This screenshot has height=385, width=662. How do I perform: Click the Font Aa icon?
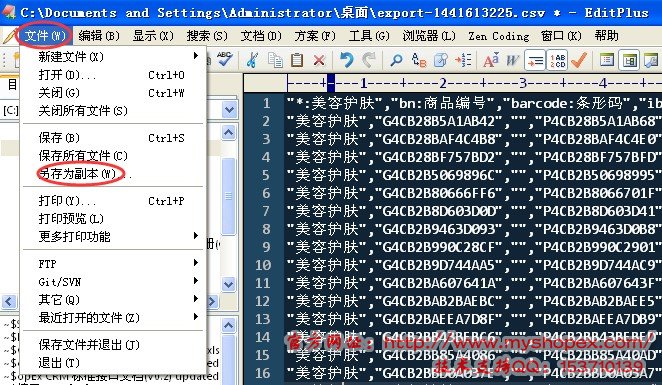[491, 60]
